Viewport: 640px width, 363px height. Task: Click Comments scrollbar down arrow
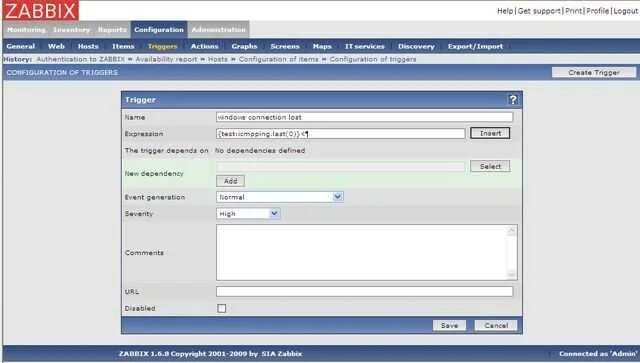tap(511, 274)
